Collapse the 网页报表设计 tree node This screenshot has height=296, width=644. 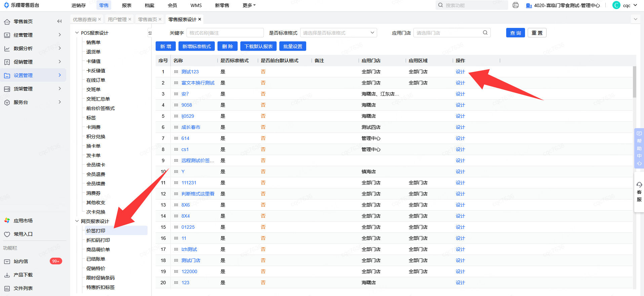pos(77,221)
